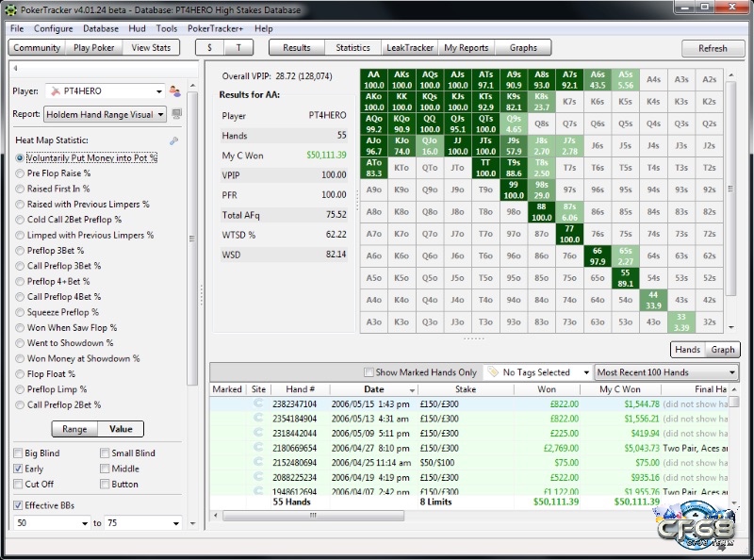Click the horizontal scrollbar under hands table
The width and height of the screenshot is (754, 560).
tap(313, 516)
